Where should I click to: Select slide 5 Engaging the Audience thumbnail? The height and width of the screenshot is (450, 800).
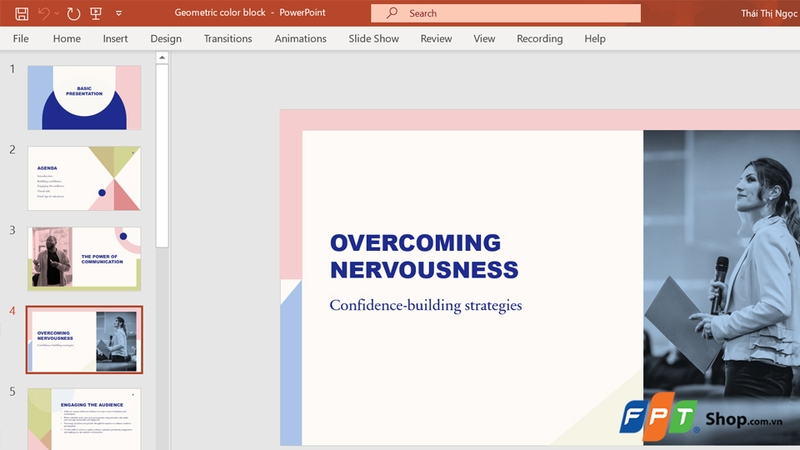click(x=84, y=419)
